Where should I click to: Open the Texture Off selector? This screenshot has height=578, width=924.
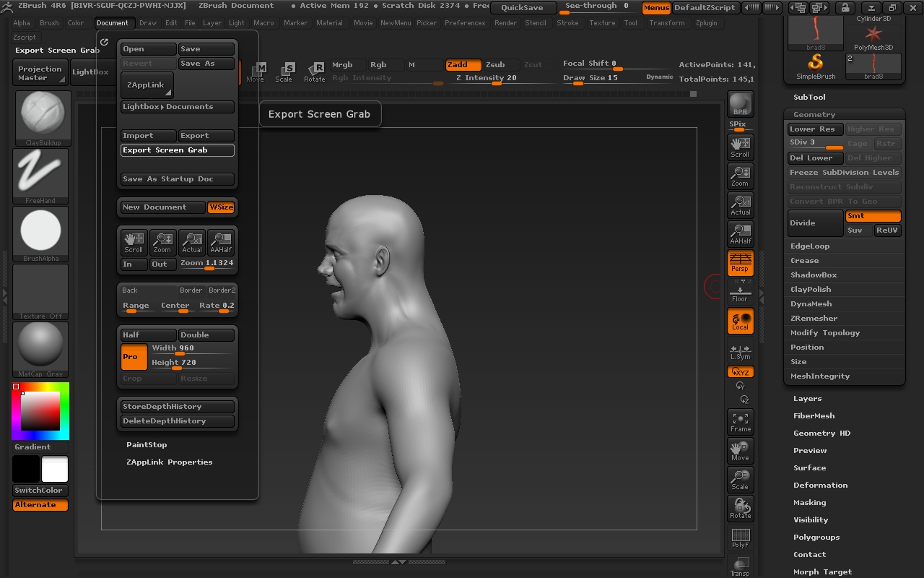[x=41, y=292]
